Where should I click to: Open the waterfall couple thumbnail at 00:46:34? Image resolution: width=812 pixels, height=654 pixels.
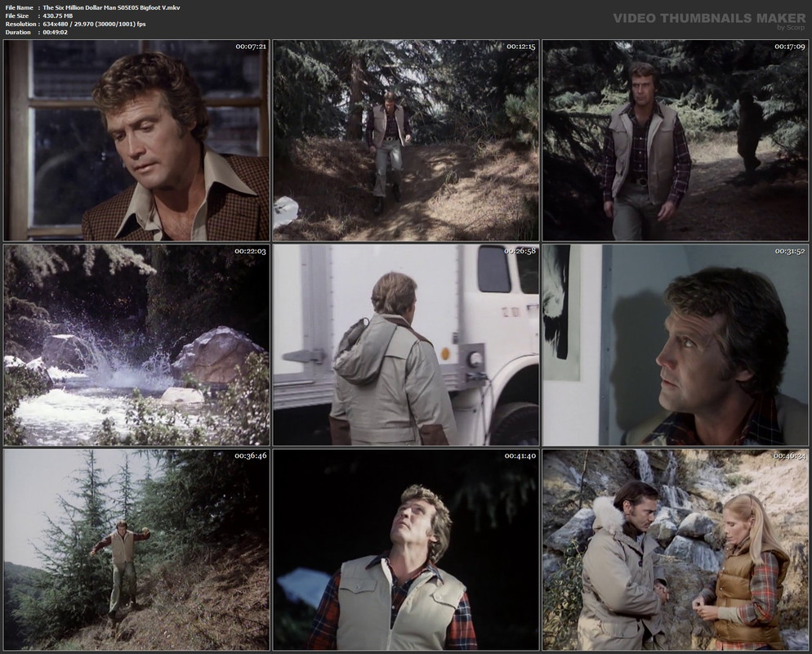pos(676,550)
